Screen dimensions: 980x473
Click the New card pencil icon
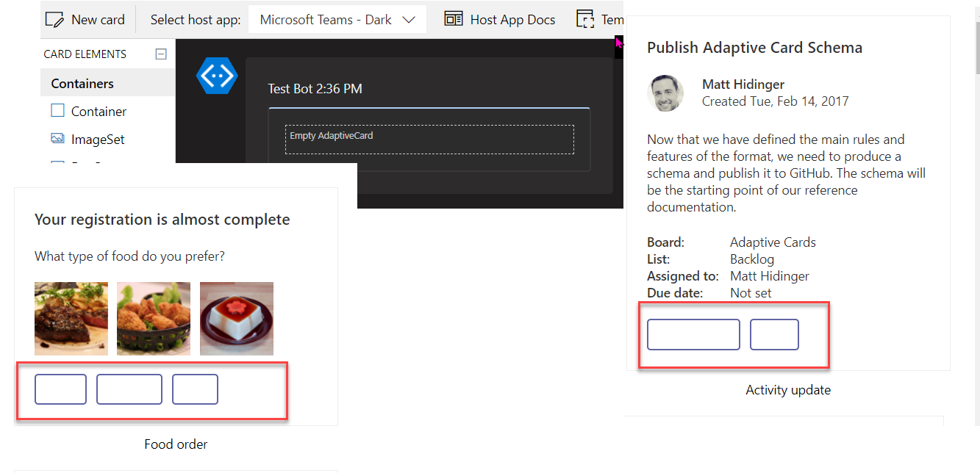(x=54, y=18)
